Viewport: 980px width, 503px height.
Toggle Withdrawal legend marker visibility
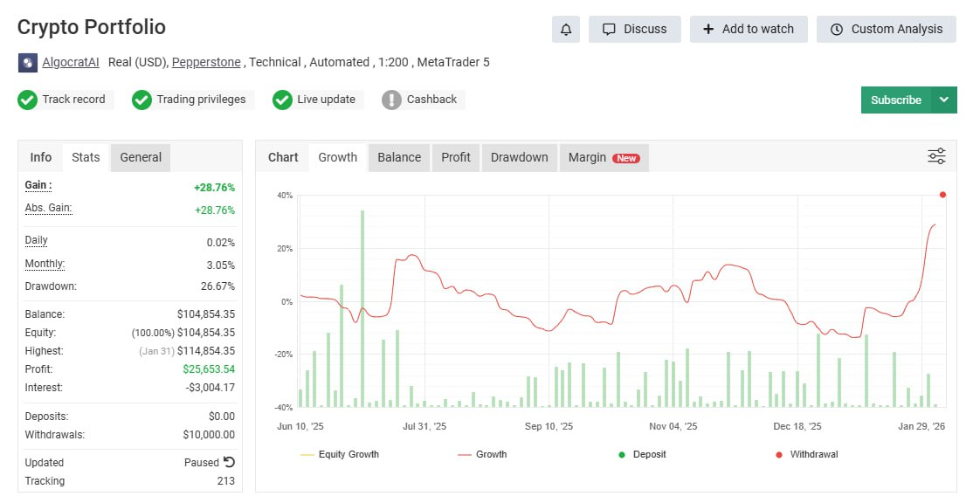coord(805,454)
